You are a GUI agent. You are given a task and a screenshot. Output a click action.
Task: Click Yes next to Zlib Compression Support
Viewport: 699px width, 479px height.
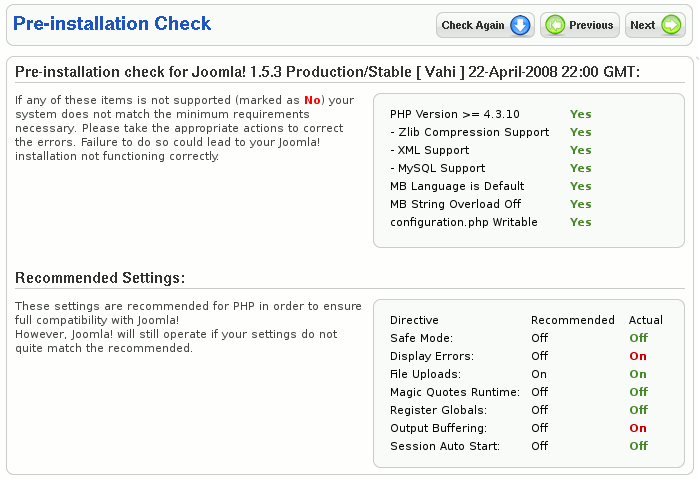[x=580, y=132]
